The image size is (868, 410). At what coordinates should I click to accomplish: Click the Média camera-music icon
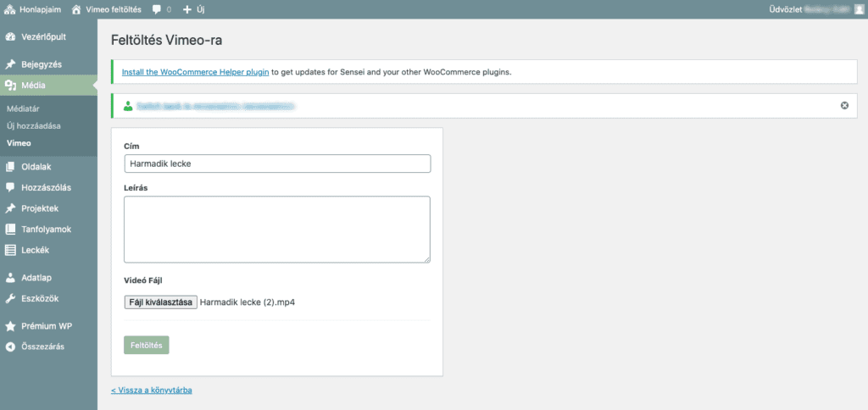click(10, 86)
